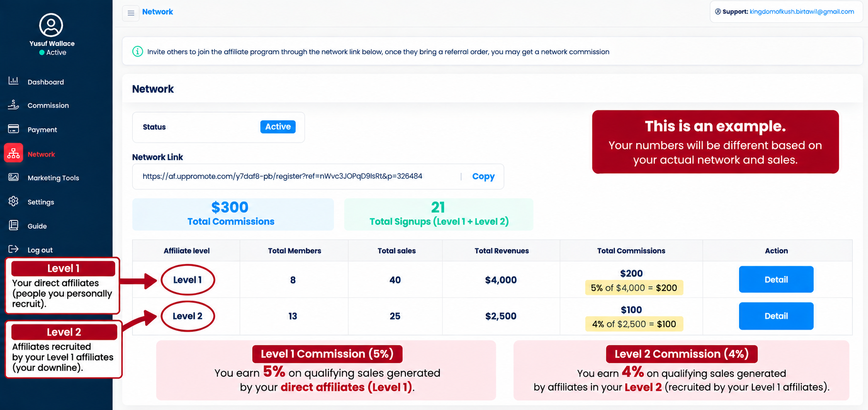The width and height of the screenshot is (868, 410).
Task: Click the Status label
Action: 154,127
